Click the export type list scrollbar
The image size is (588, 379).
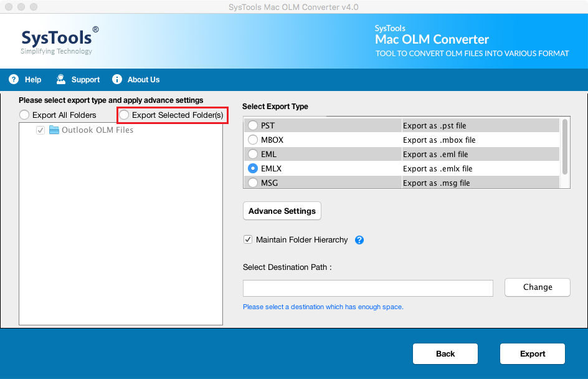click(x=565, y=147)
